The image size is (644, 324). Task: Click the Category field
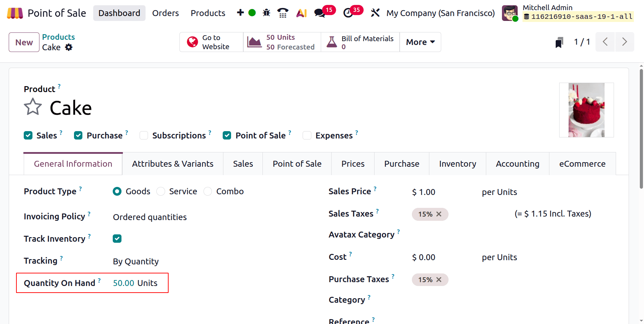click(x=512, y=300)
